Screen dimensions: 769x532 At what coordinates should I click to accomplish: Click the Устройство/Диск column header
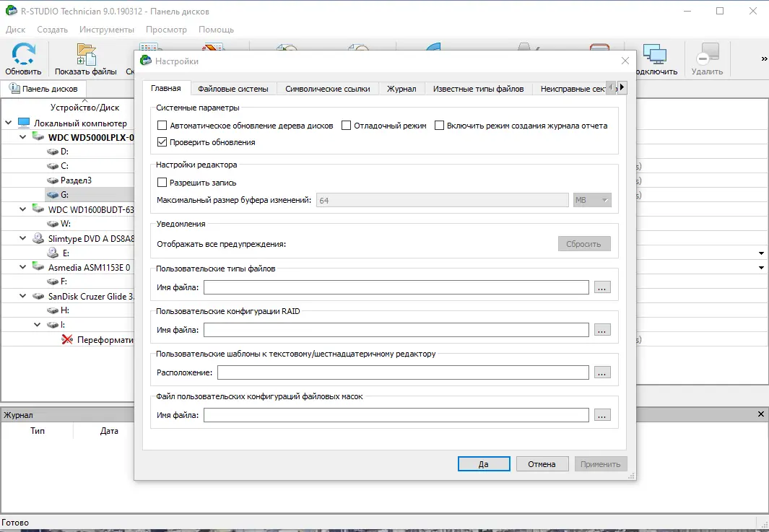84,108
